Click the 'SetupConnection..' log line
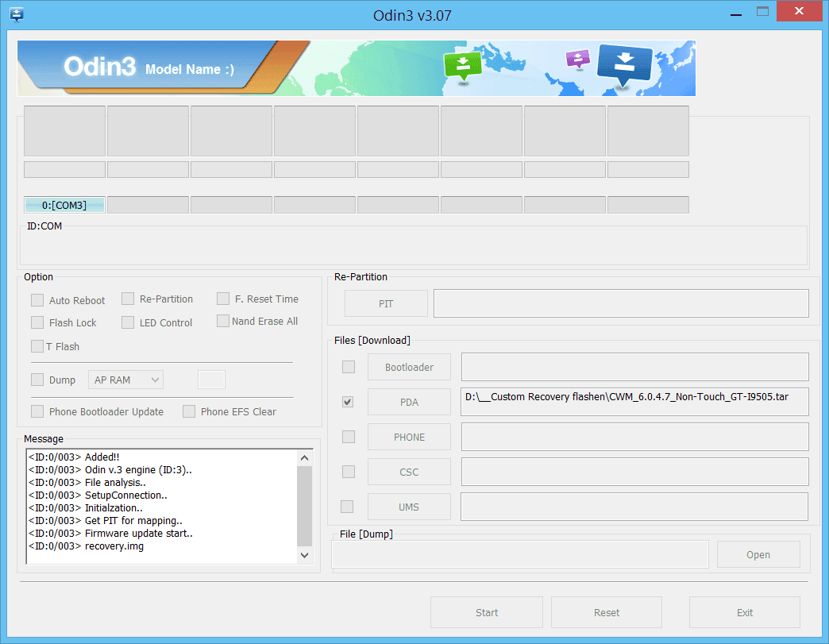The image size is (829, 644). (x=98, y=495)
